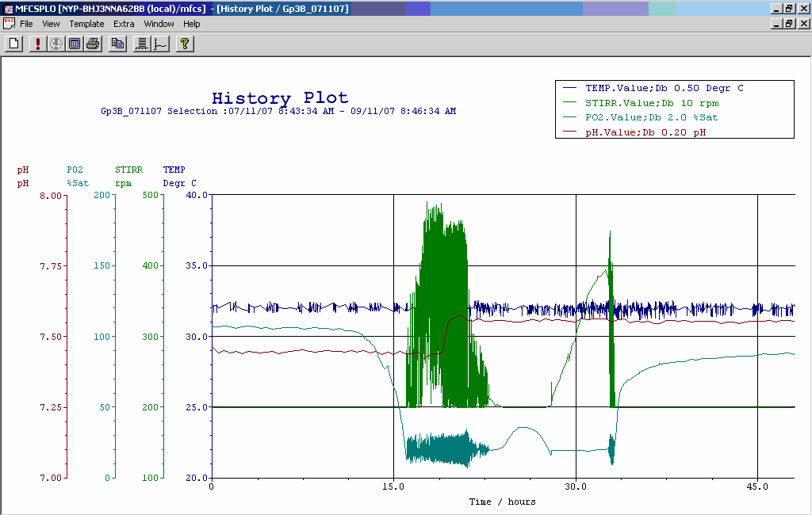Open the Template menu
The image size is (812, 515).
(x=86, y=24)
